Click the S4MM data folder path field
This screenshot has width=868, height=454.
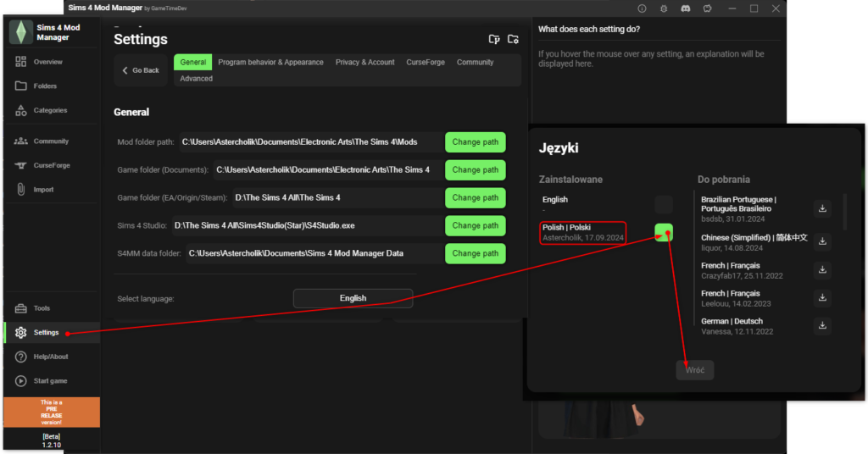click(314, 253)
